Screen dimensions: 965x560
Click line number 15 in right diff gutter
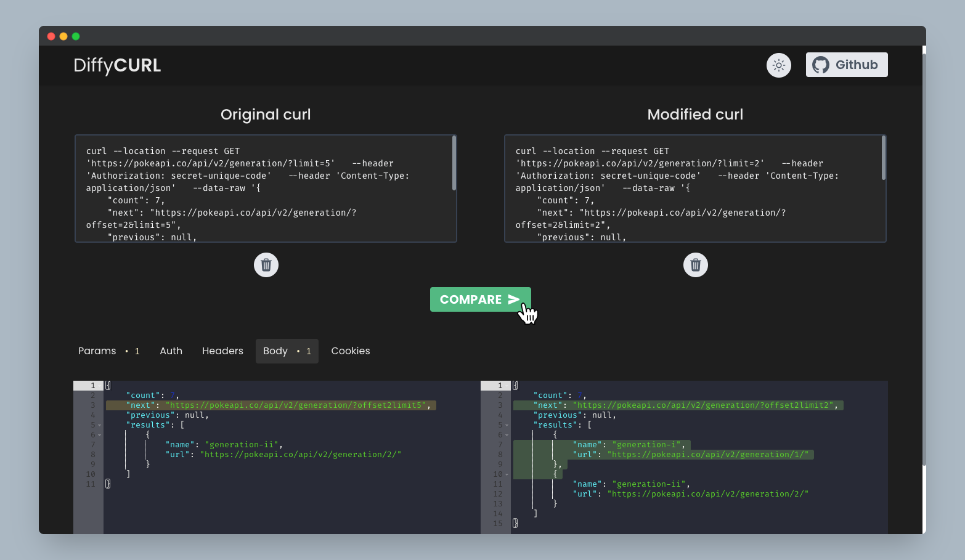pos(498,524)
